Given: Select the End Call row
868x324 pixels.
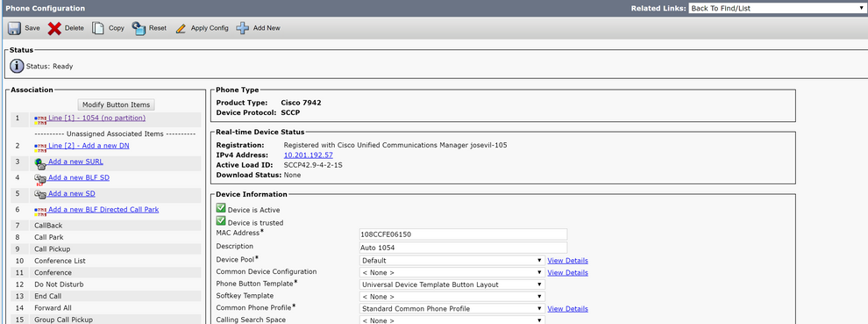Looking at the screenshot, I should pyautogui.click(x=105, y=296).
